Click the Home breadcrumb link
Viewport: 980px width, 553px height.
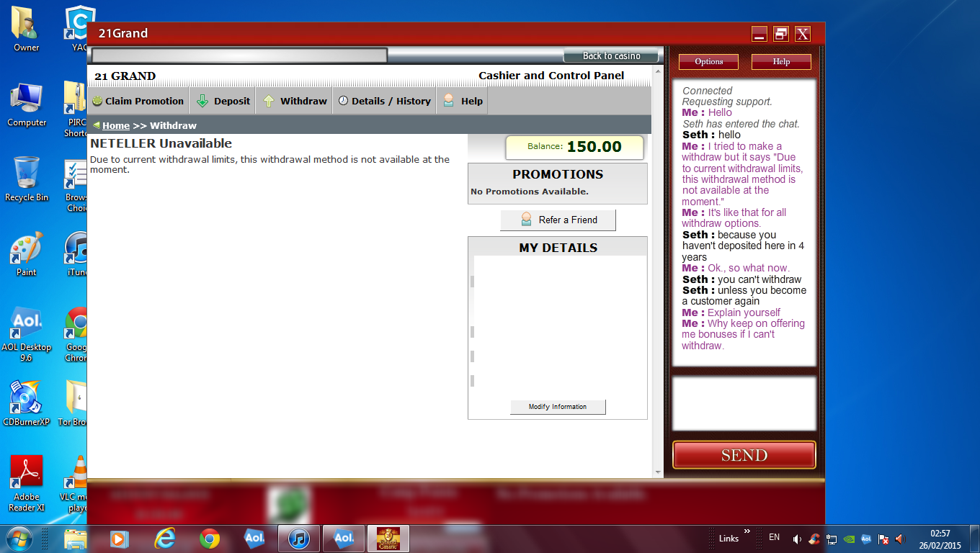pos(116,125)
